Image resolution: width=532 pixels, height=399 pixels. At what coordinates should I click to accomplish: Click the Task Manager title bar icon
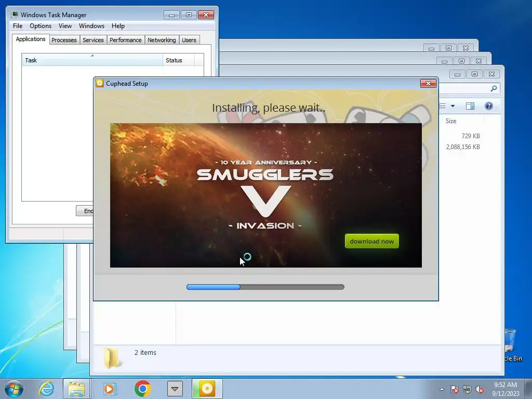(14, 15)
